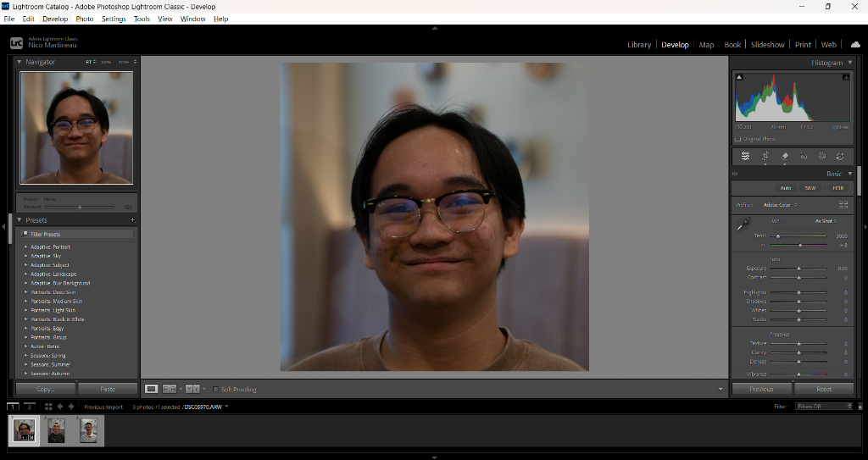
Task: Click the Copy... settings button
Action: click(46, 389)
